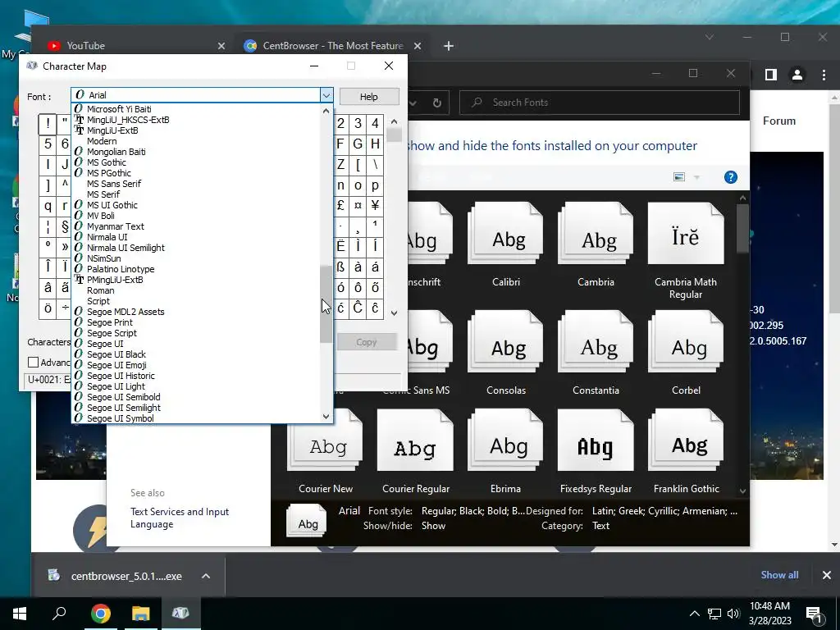Open Text Services and Input Language link

(180, 518)
